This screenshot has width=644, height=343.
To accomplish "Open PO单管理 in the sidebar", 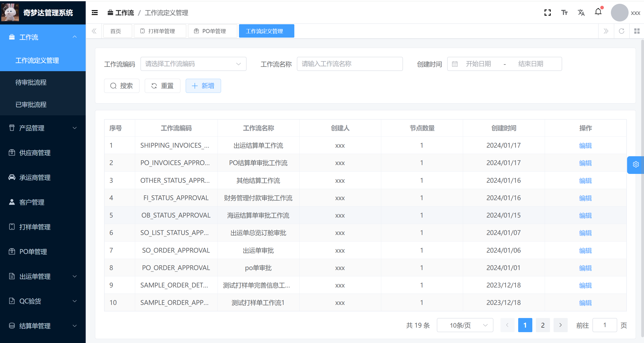I will pyautogui.click(x=43, y=252).
